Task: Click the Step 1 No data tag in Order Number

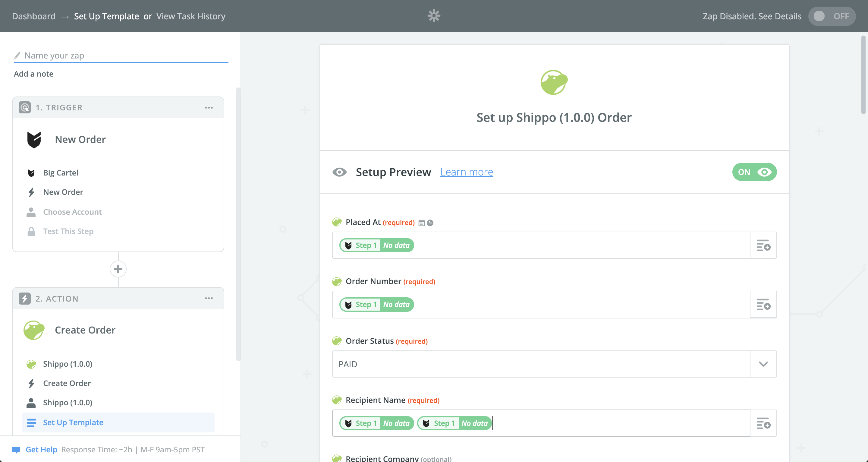Action: 376,305
